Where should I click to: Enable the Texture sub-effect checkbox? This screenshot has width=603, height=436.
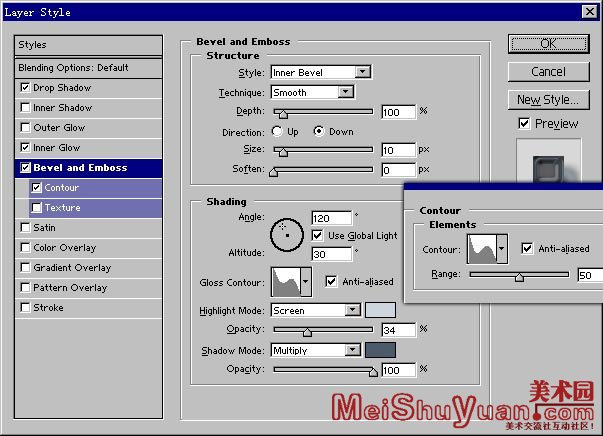point(37,208)
